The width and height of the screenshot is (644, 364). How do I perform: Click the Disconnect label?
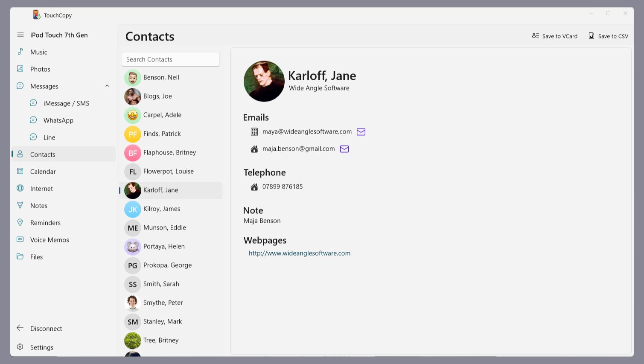[x=46, y=329]
